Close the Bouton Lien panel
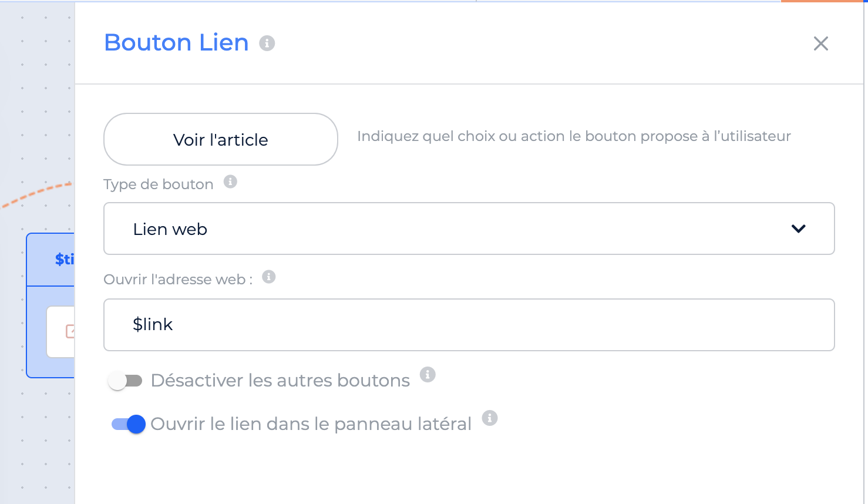This screenshot has height=504, width=868. 820,43
